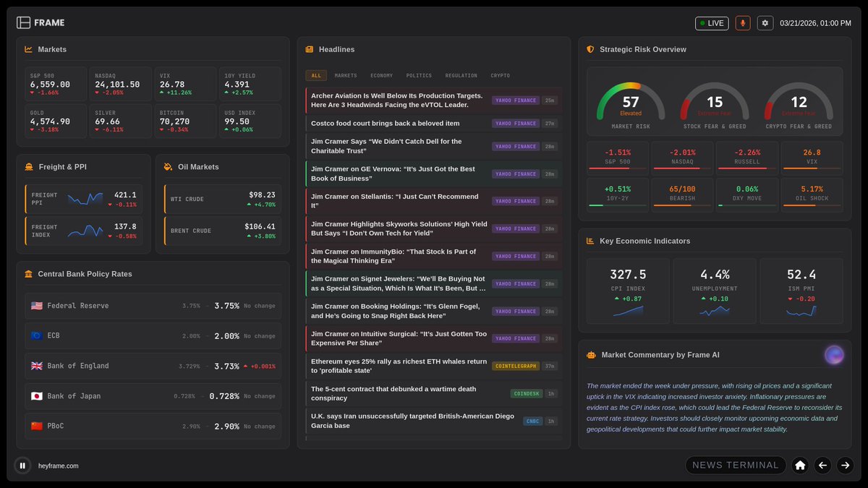The height and width of the screenshot is (488, 868).
Task: Click the Freight PPI sparkline chart
Action: click(x=85, y=199)
